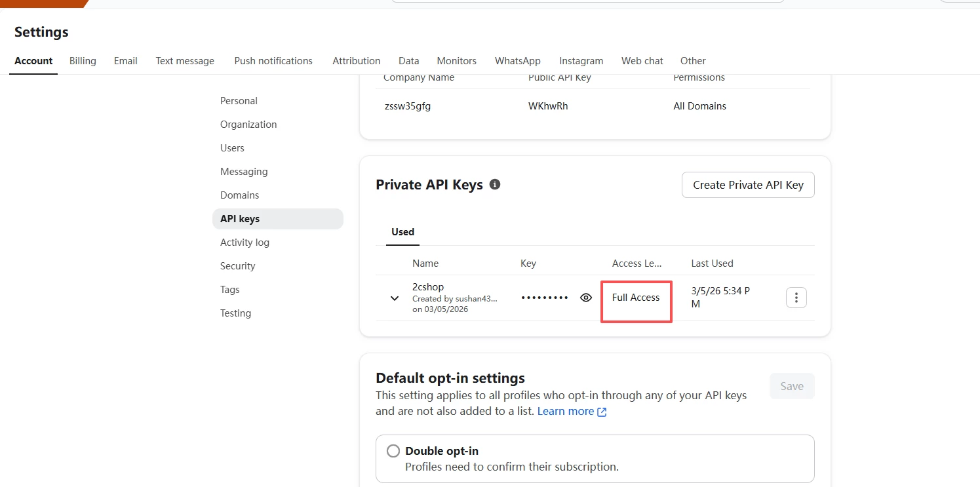This screenshot has width=980, height=487.
Task: Click the Full Access level of 2cshop
Action: click(636, 298)
